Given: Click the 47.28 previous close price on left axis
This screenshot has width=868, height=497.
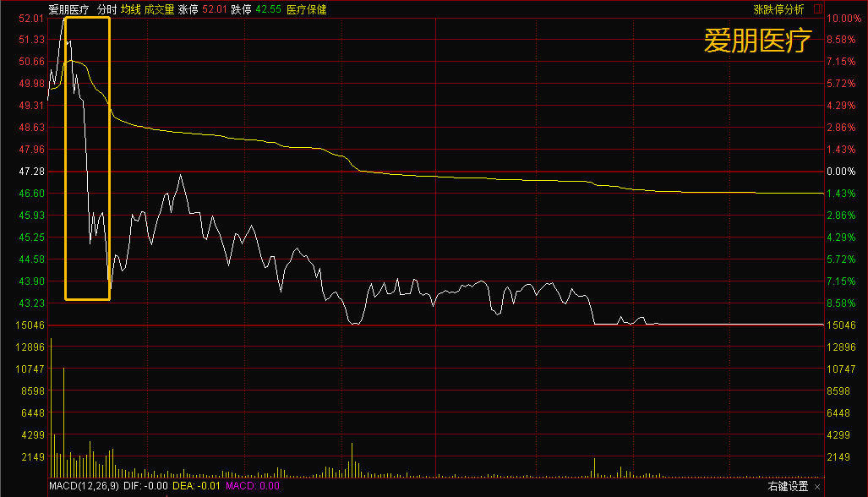Looking at the screenshot, I should click(x=31, y=172).
